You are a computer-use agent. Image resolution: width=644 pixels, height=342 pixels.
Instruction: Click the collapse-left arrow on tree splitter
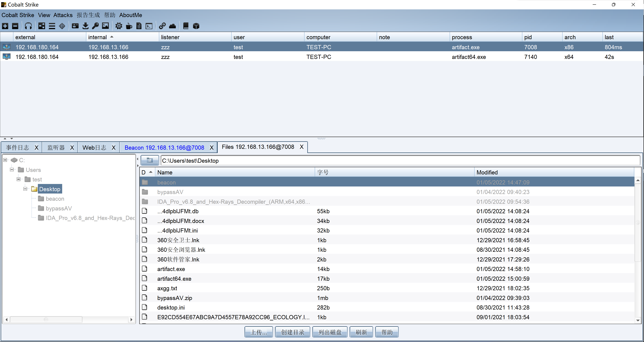[x=138, y=159]
